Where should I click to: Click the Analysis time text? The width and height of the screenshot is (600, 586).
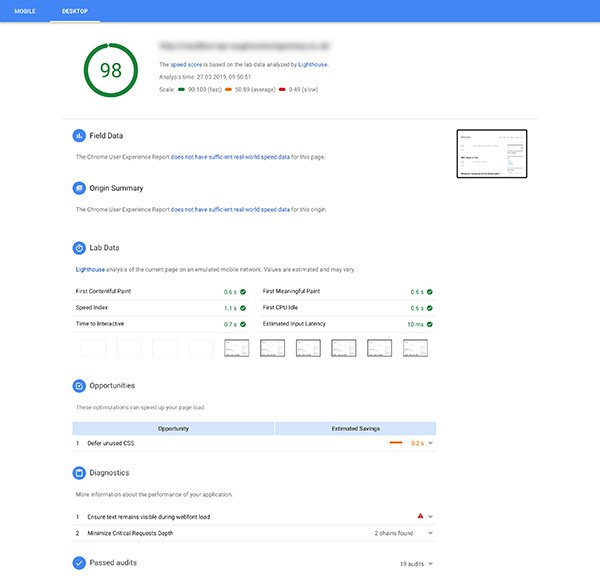coord(205,77)
